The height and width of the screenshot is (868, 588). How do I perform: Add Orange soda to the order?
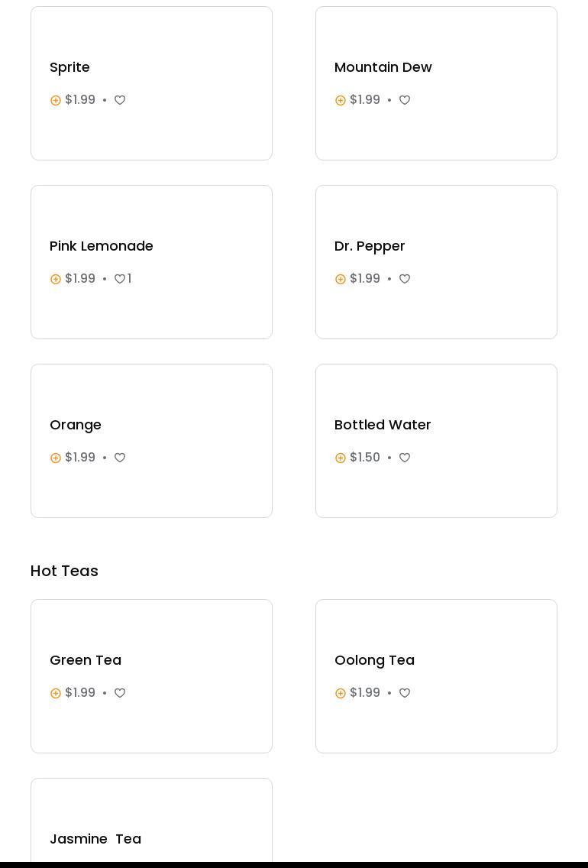pos(56,458)
